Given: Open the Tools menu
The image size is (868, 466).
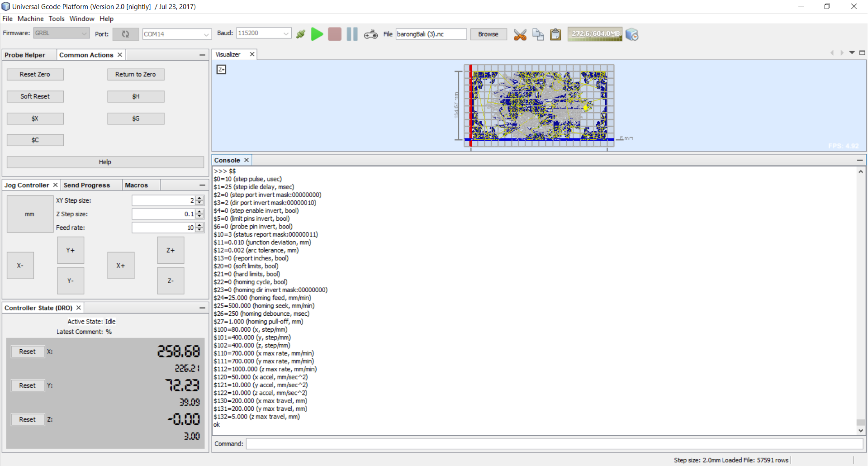Looking at the screenshot, I should [57, 19].
